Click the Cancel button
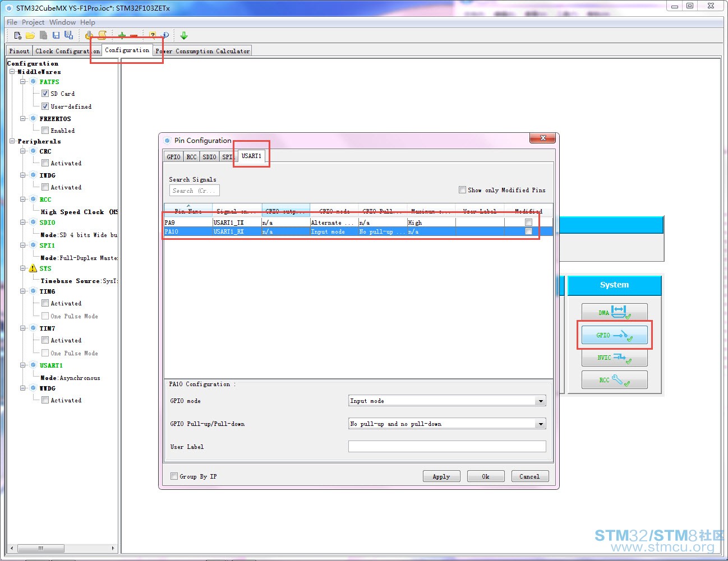Image resolution: width=728 pixels, height=561 pixels. pos(529,476)
